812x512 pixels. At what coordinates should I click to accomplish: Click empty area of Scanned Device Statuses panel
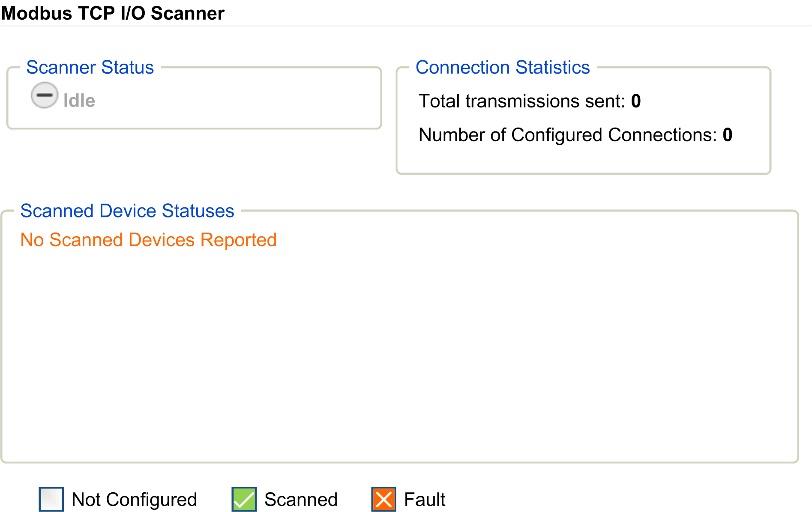(399, 351)
